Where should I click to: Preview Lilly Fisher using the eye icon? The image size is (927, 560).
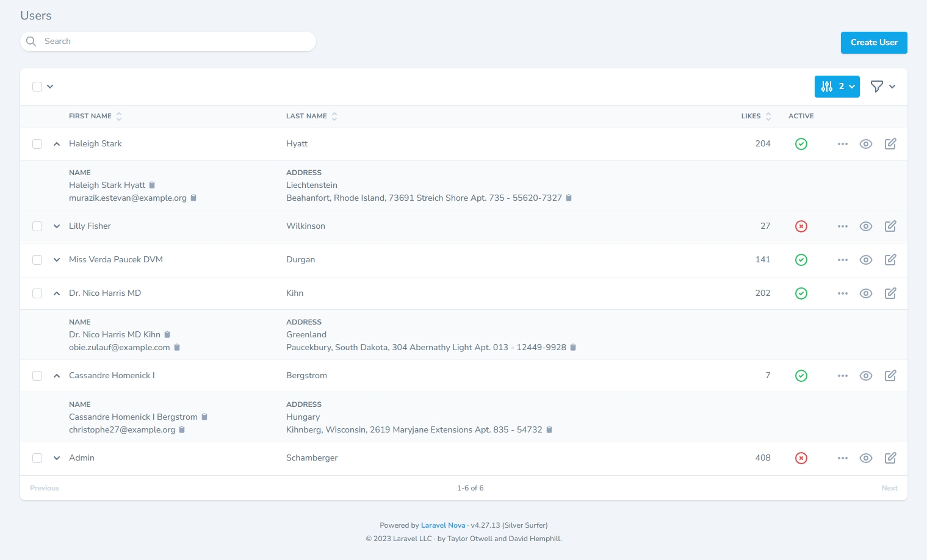(866, 226)
